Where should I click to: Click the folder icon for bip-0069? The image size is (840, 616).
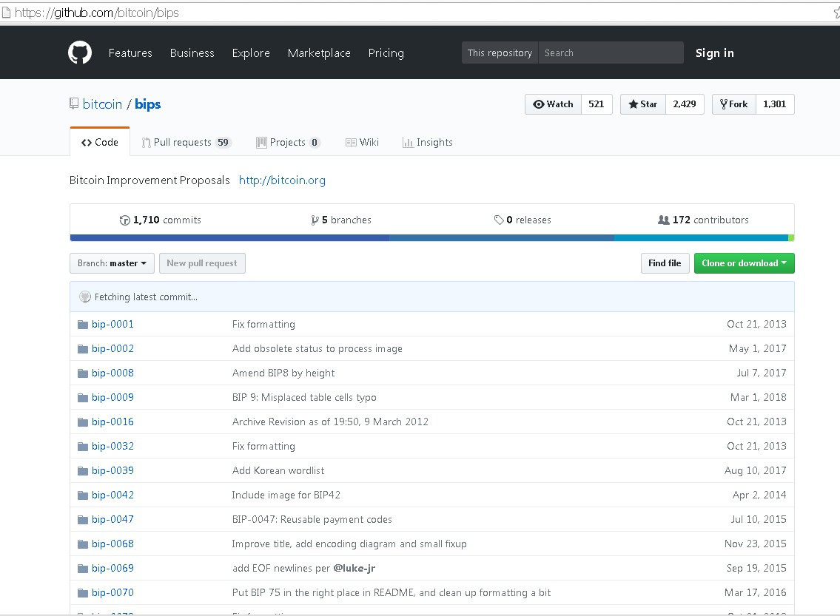82,569
